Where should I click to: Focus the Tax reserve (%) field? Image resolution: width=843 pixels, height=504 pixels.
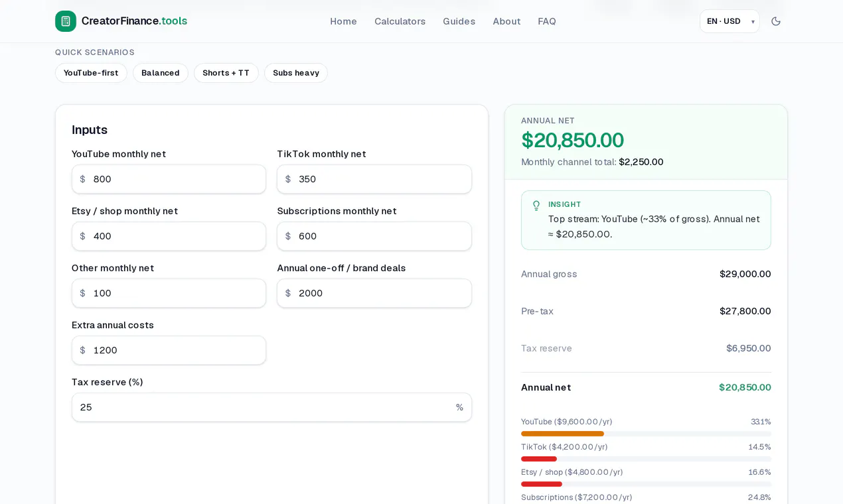pyautogui.click(x=271, y=407)
